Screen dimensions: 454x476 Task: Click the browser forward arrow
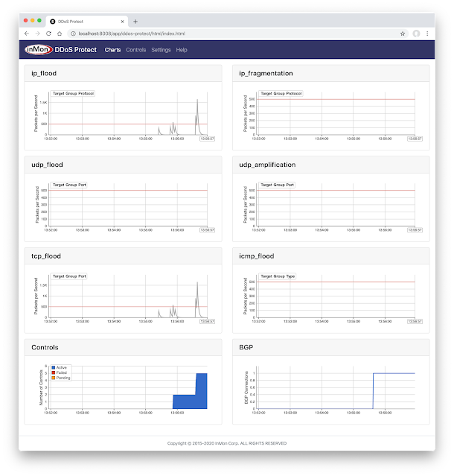(38, 34)
